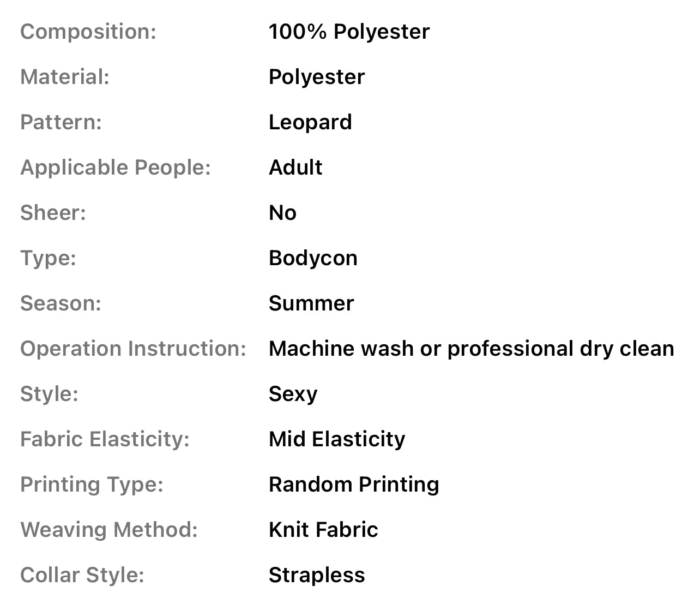Click the Bodycon type value
This screenshot has width=700, height=598.
(313, 258)
